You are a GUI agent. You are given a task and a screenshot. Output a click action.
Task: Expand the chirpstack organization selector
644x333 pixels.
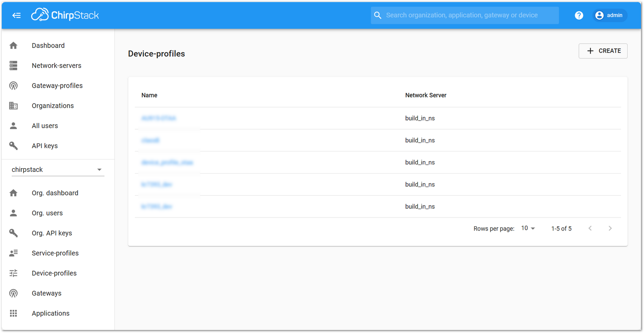[x=99, y=170]
